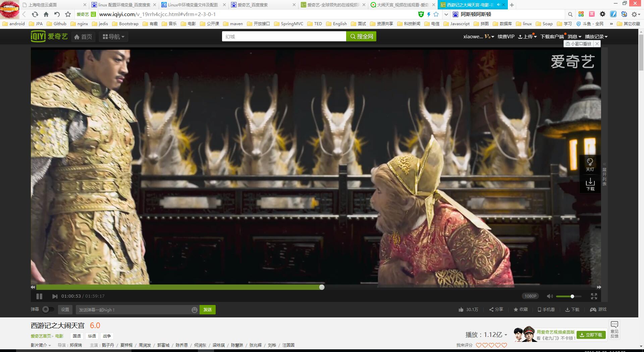Open the 小窗口播放 mini-window option
Image resolution: width=644 pixels, height=352 pixels.
tap(579, 44)
